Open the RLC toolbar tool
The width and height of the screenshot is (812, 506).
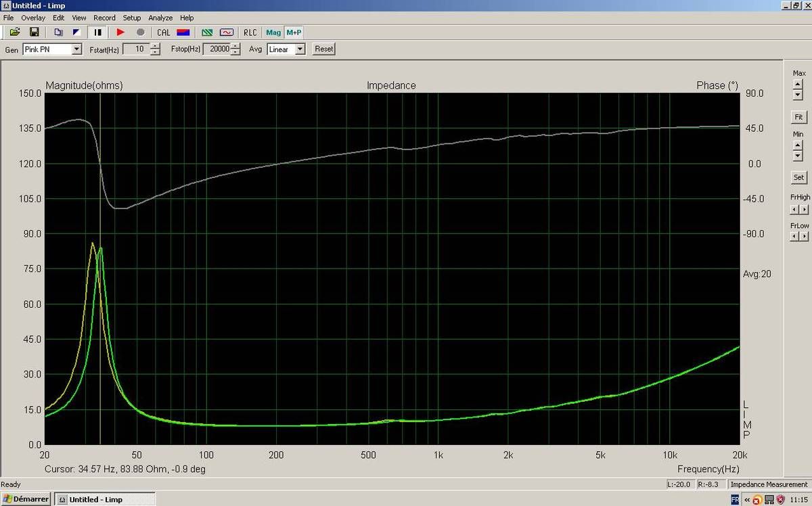(250, 32)
